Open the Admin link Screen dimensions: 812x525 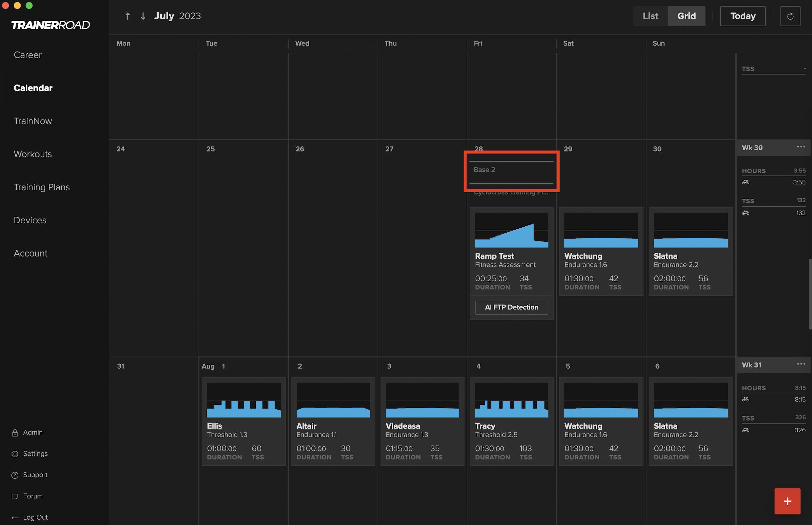click(x=33, y=432)
